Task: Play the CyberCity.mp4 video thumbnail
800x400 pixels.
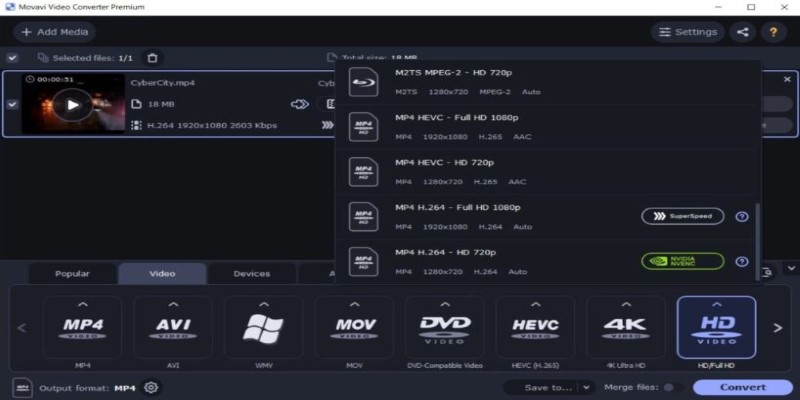Action: pos(71,103)
